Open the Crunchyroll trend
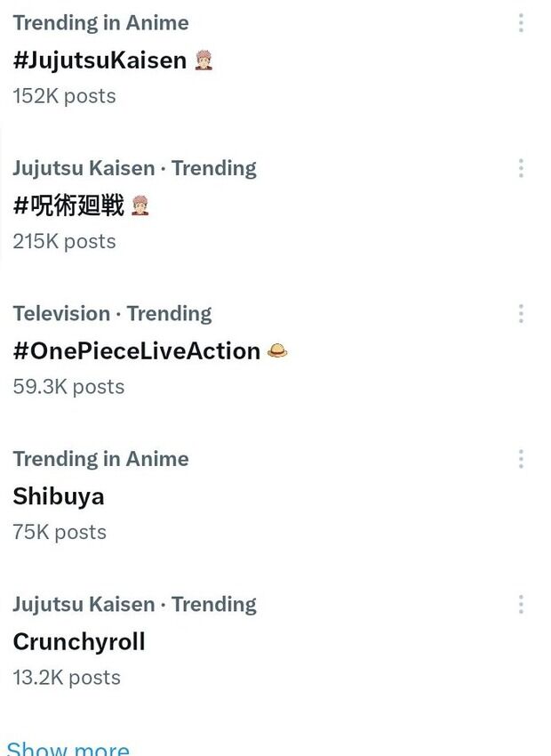The height and width of the screenshot is (756, 551). [78, 641]
